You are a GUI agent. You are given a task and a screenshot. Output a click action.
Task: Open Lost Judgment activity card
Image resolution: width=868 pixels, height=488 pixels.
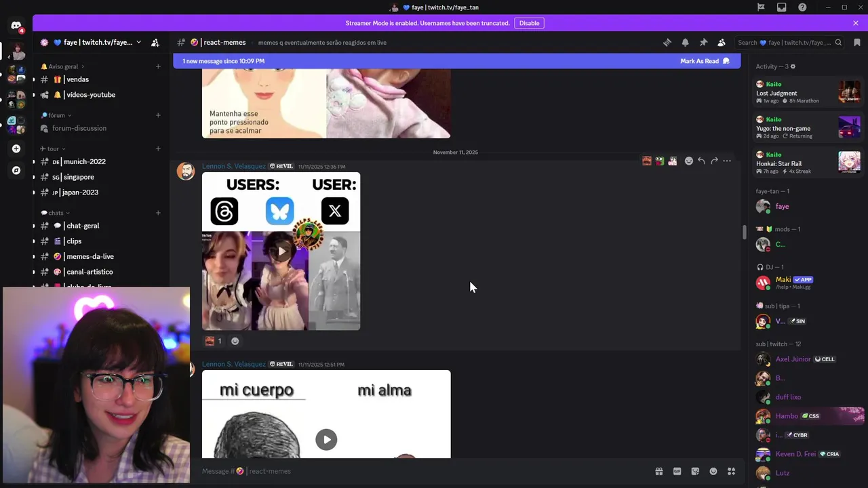tap(808, 91)
